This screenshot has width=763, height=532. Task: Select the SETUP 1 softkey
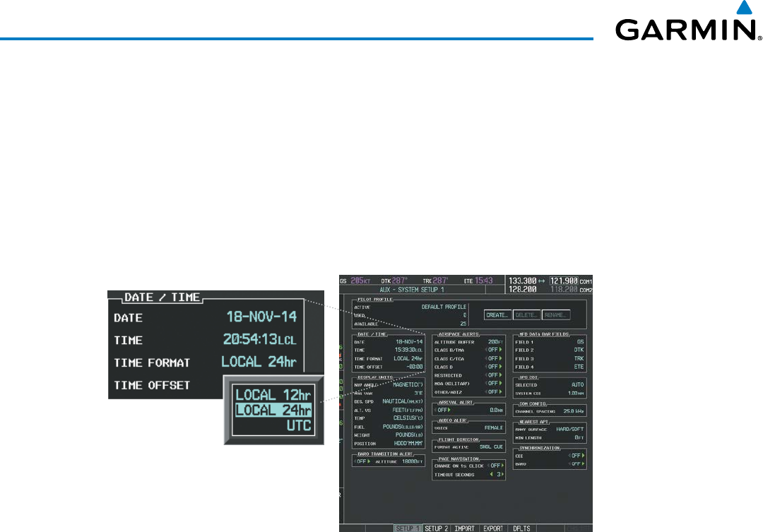click(x=408, y=528)
